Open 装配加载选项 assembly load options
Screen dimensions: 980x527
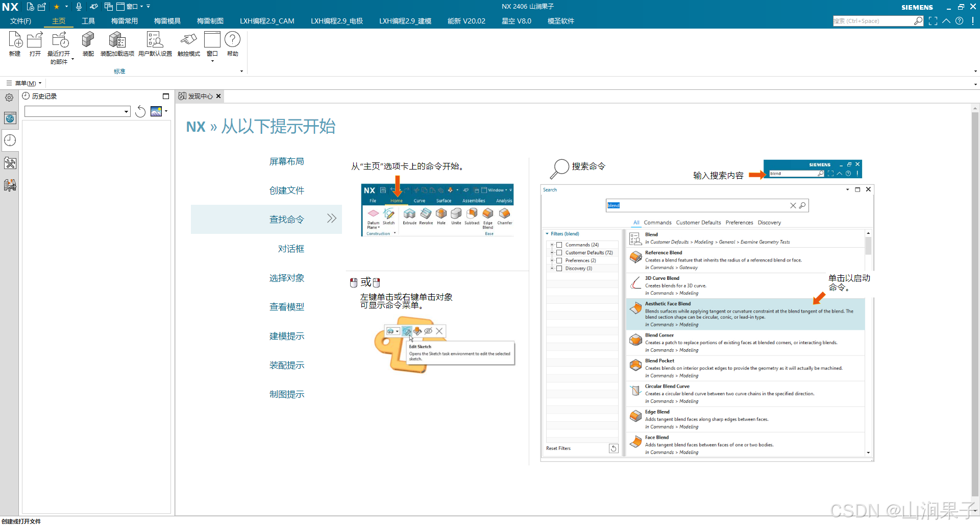117,43
